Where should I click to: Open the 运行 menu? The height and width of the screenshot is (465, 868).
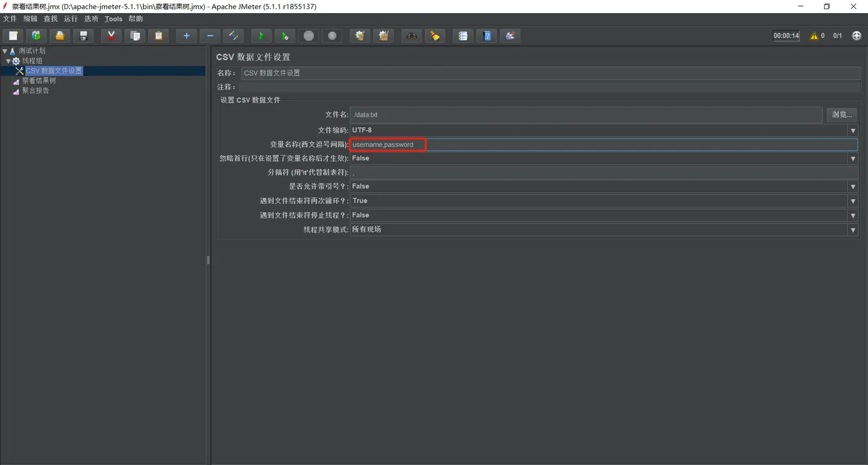pos(71,19)
